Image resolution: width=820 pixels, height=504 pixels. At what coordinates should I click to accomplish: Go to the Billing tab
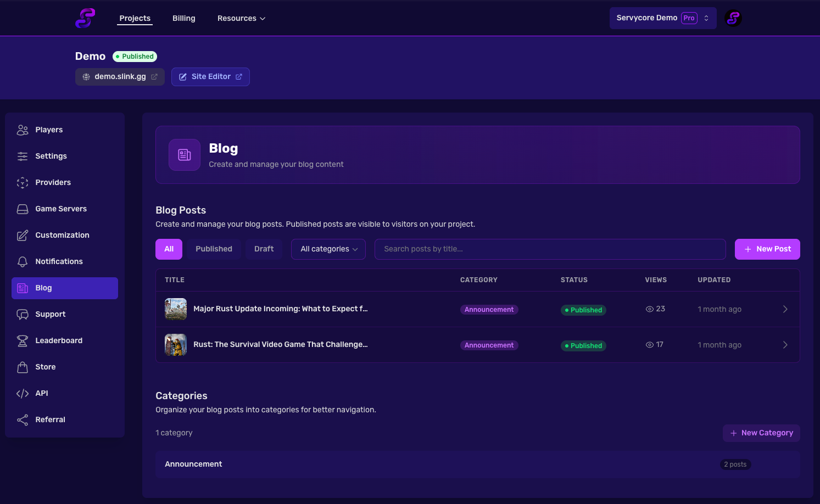pyautogui.click(x=183, y=19)
